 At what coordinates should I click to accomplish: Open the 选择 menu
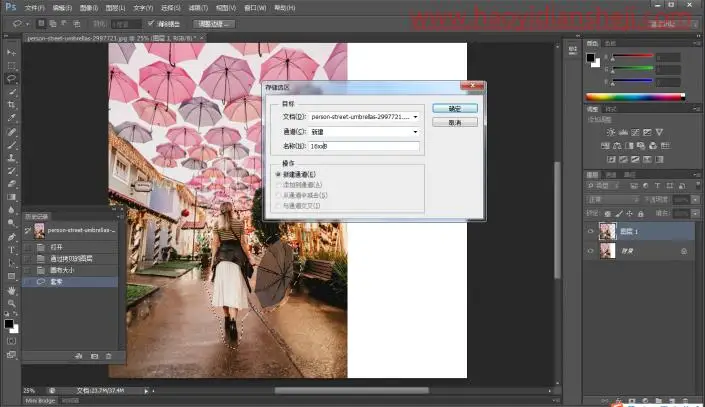click(171, 8)
